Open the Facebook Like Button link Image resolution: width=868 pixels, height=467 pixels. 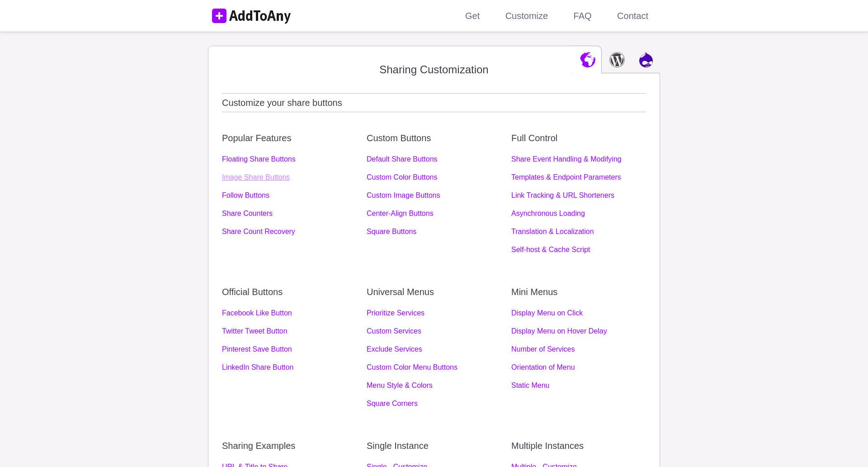257,313
